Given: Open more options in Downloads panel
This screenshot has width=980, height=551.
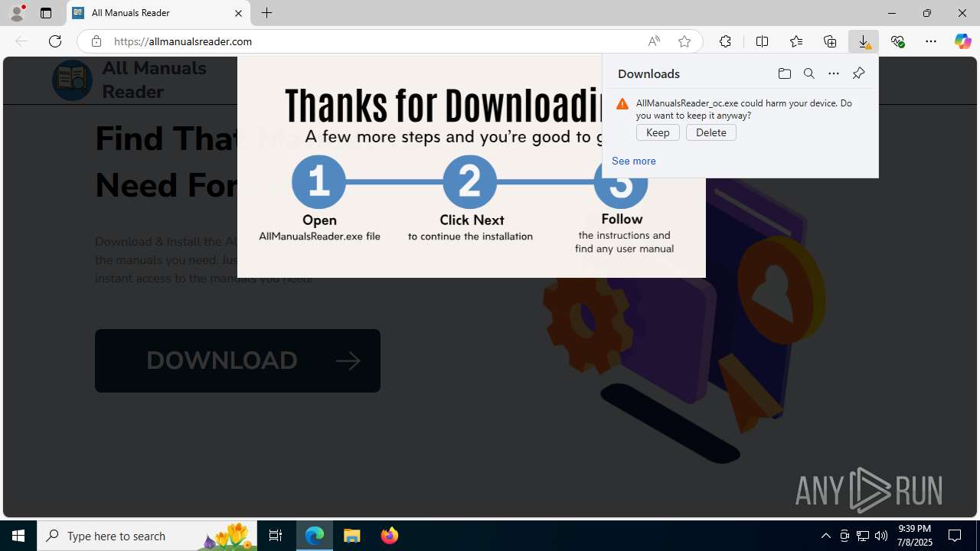Looking at the screenshot, I should pos(833,73).
